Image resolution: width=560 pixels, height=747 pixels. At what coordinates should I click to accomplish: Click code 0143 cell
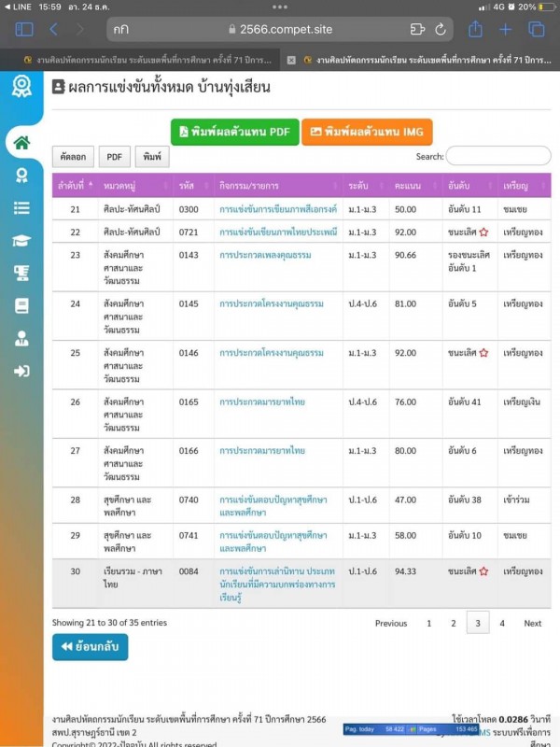(189, 255)
